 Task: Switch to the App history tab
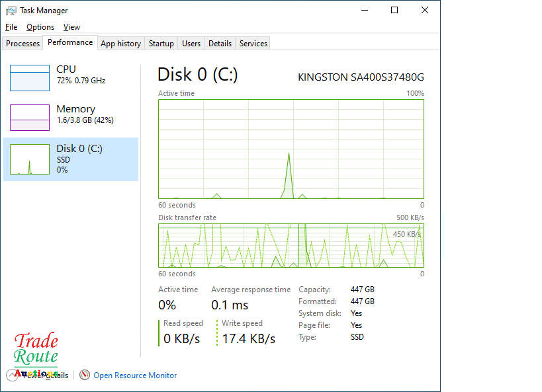click(x=120, y=44)
